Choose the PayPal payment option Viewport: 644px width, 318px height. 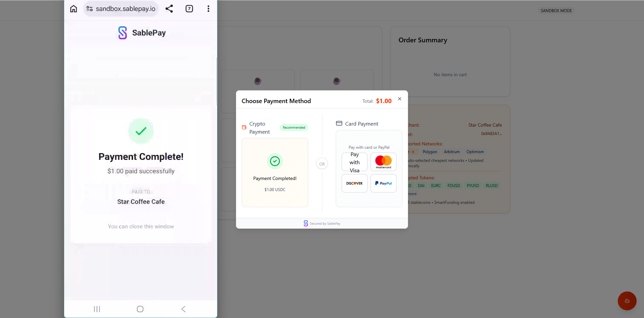pyautogui.click(x=384, y=183)
